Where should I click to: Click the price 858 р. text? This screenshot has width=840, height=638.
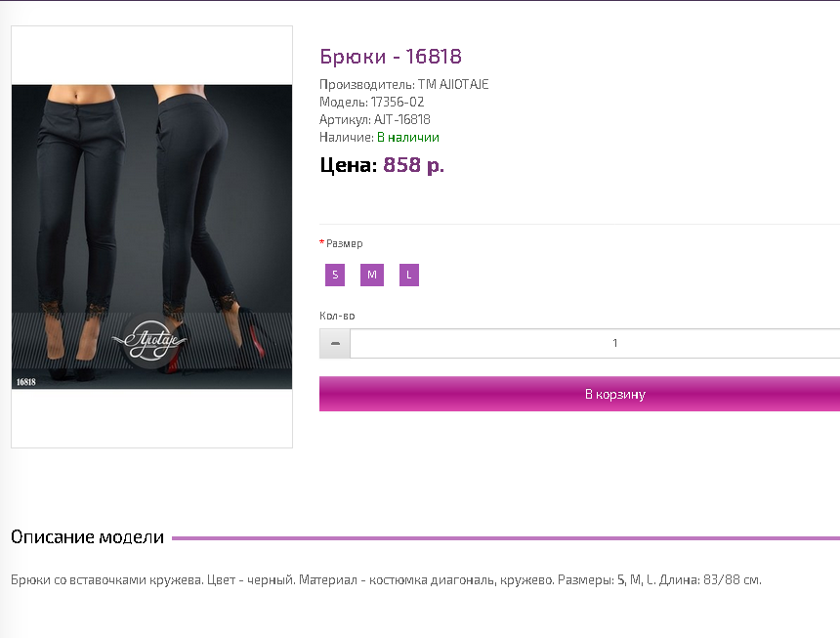click(413, 165)
